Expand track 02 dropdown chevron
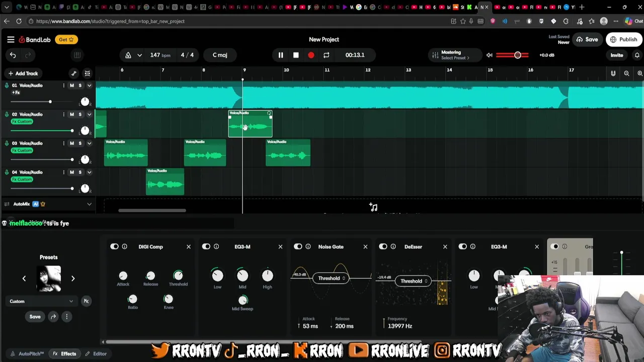Screen dimensions: 644x362 tap(89, 115)
